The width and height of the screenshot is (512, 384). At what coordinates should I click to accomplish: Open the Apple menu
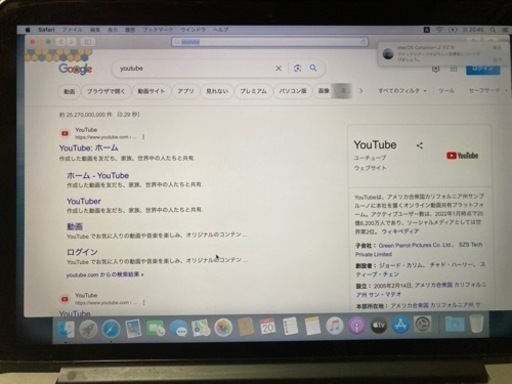point(28,30)
